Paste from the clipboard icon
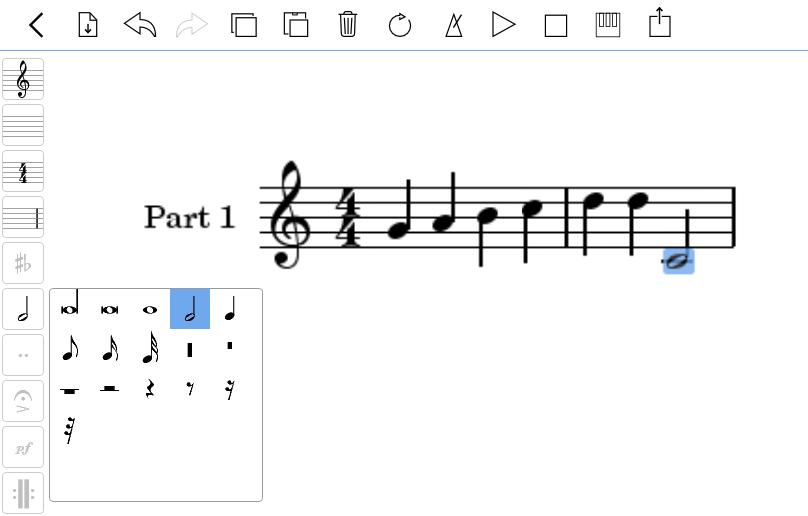This screenshot has height=516, width=808. (296, 25)
